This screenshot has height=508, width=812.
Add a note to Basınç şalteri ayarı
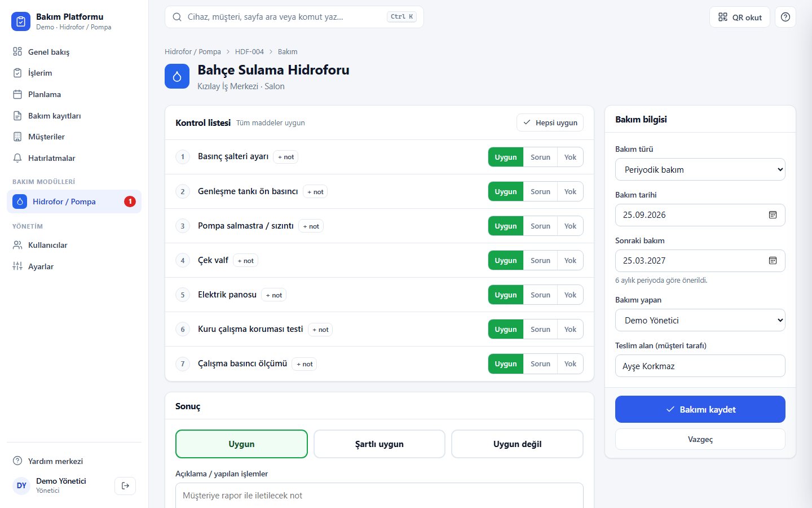coord(286,157)
